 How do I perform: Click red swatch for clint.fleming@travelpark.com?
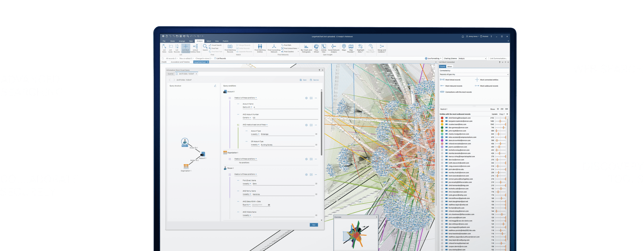click(442, 118)
